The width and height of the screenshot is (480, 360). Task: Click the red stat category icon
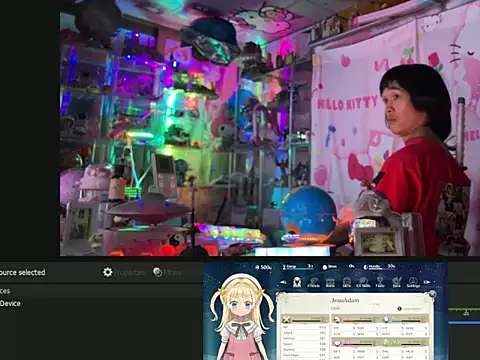click(x=337, y=319)
